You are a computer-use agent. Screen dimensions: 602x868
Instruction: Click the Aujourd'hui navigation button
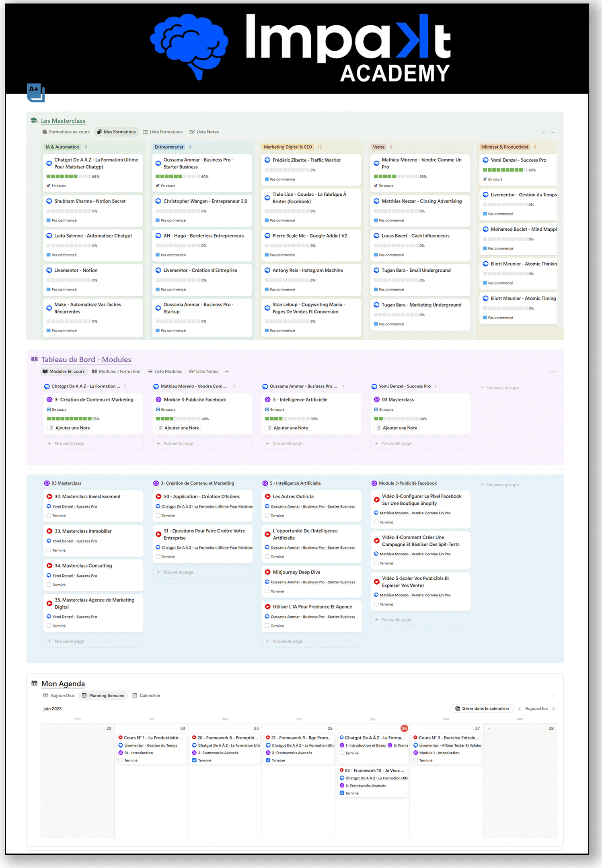536,708
